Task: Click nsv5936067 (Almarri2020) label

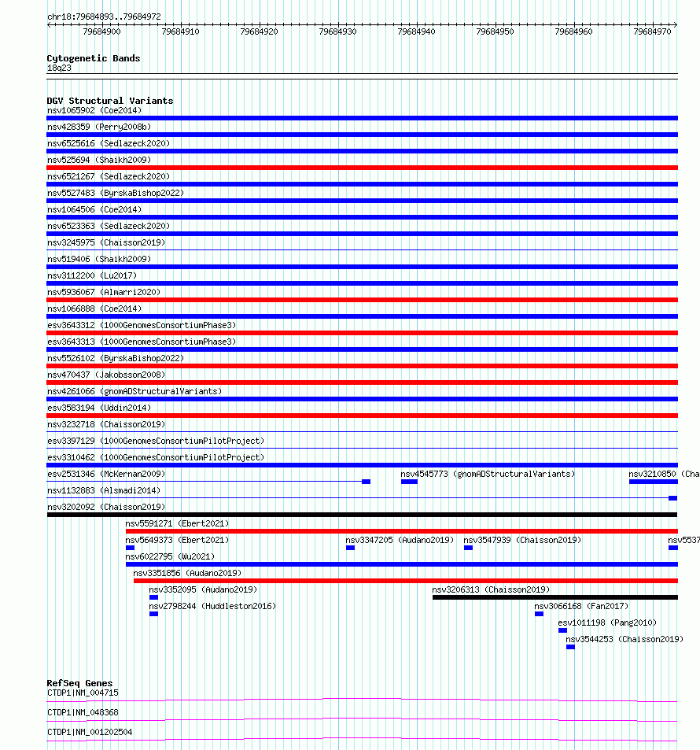Action: (104, 292)
